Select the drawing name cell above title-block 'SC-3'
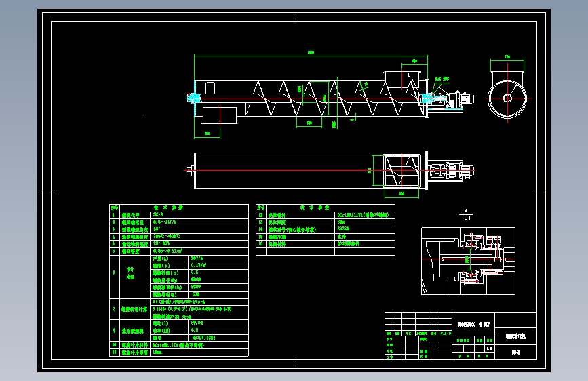 pos(516,337)
